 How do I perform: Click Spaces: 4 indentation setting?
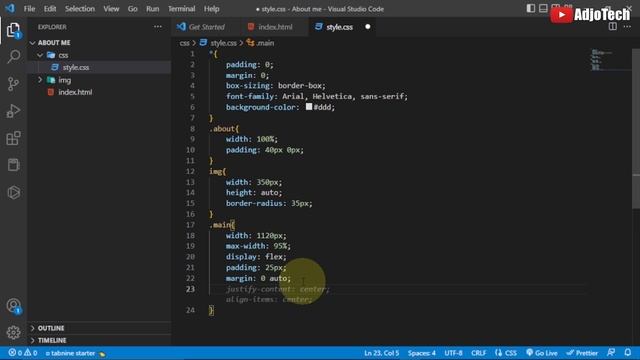tap(422, 353)
